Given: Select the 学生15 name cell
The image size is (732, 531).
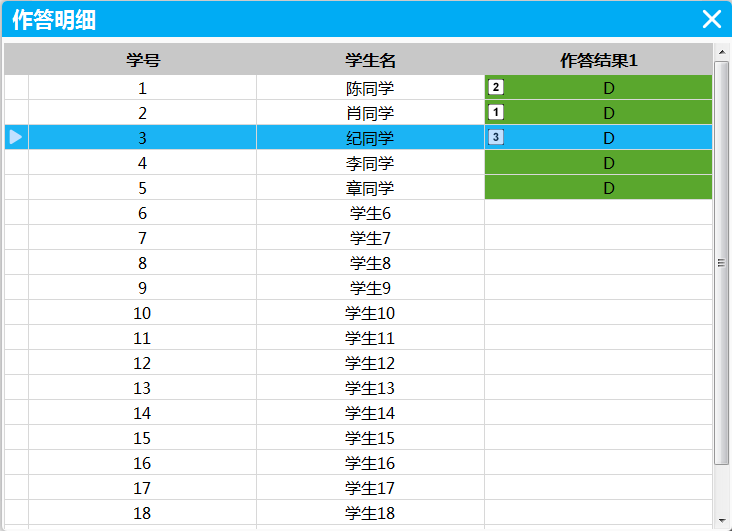Looking at the screenshot, I should (370, 438).
